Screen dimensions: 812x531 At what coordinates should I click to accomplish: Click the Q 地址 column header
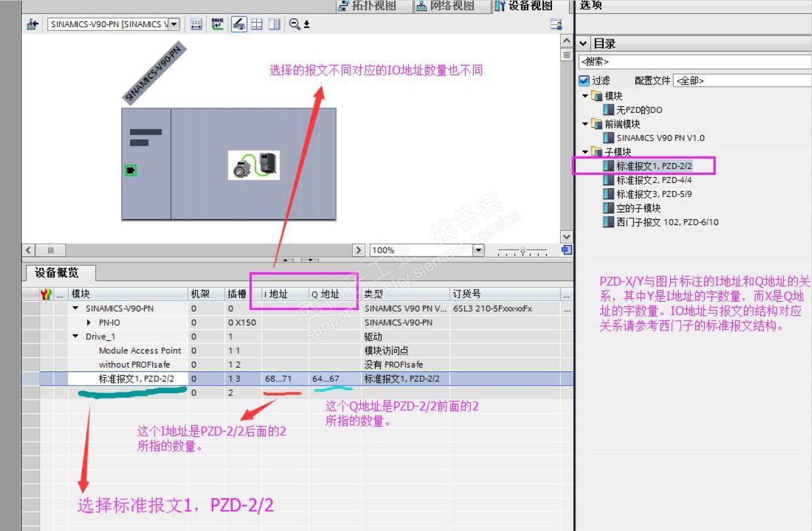(334, 294)
